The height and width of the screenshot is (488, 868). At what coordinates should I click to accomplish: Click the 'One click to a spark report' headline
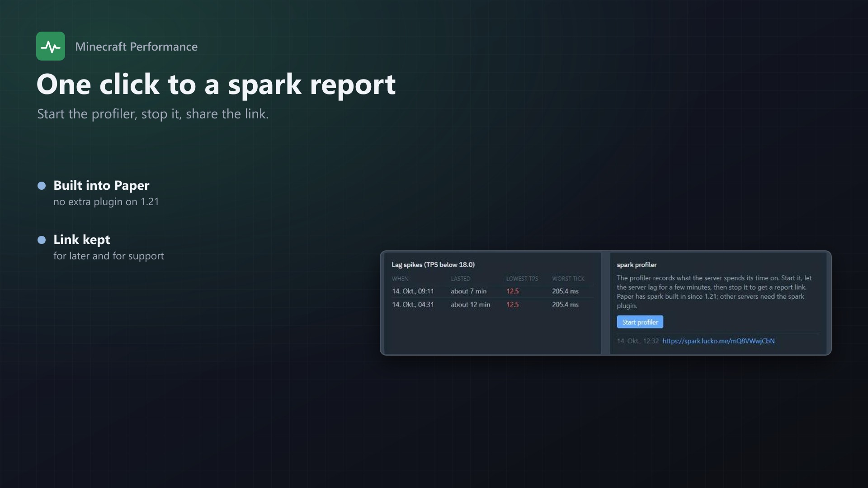(216, 84)
